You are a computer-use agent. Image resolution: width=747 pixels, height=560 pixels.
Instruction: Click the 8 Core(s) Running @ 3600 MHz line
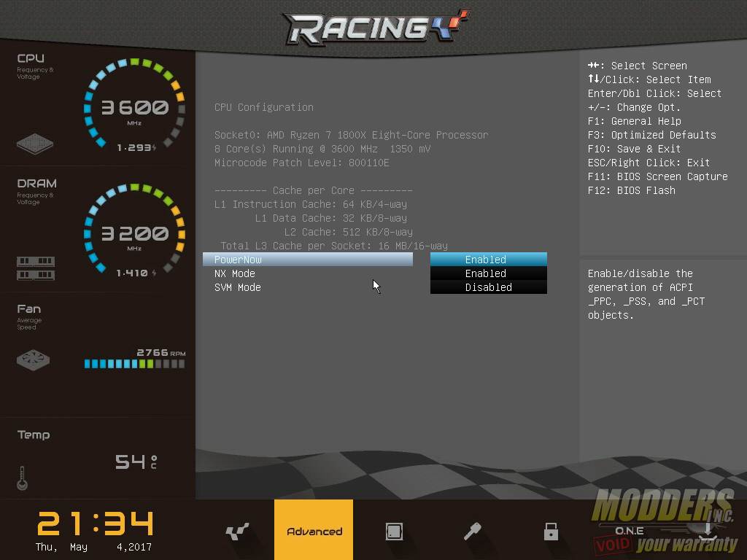(322, 149)
